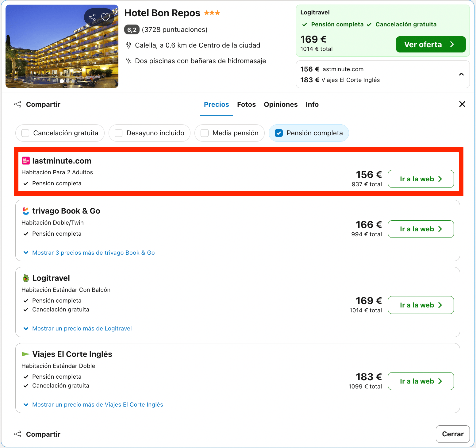
Task: Switch to the Precios tab
Action: click(217, 104)
